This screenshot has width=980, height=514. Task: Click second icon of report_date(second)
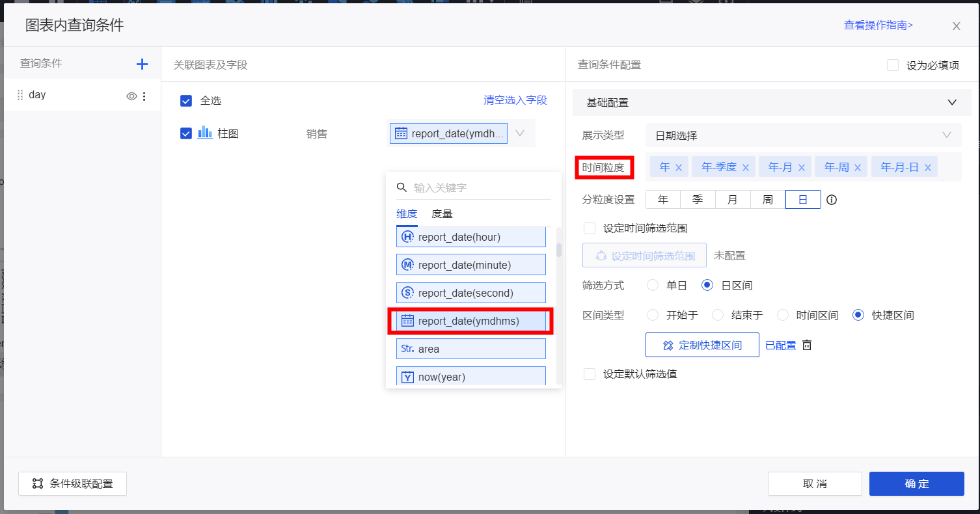click(408, 293)
